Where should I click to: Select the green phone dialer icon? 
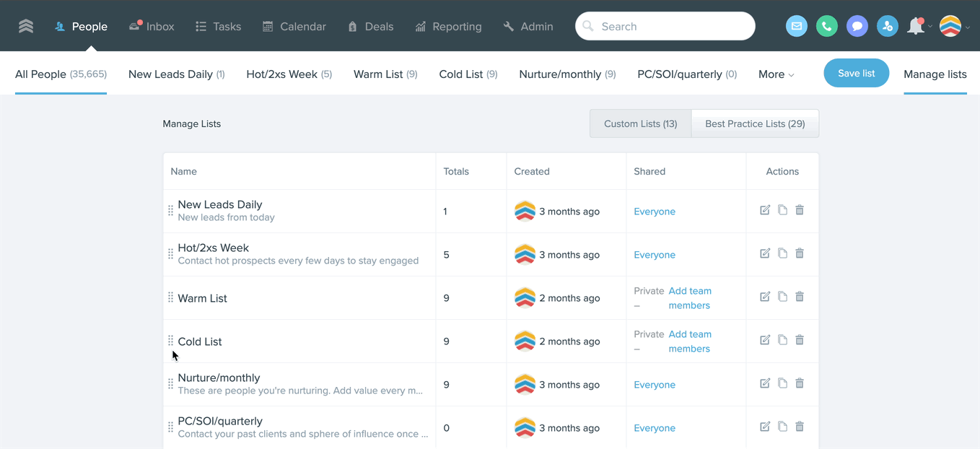pos(826,25)
